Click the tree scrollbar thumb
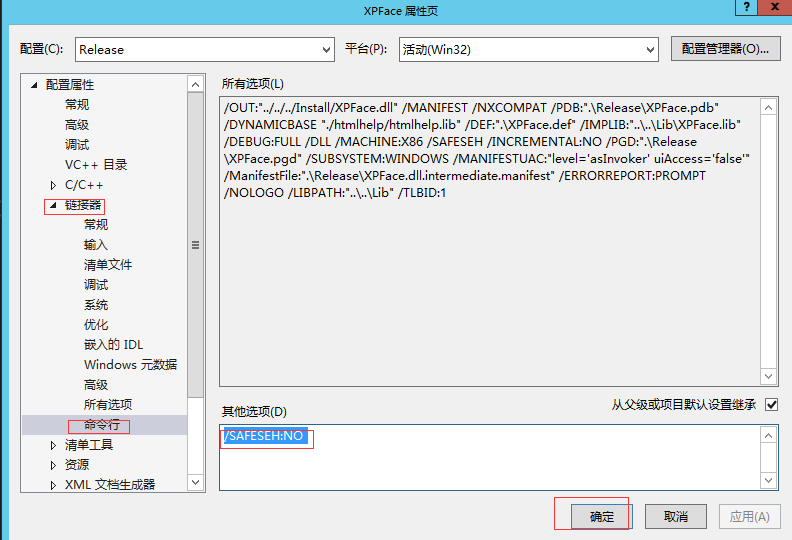 [x=195, y=245]
